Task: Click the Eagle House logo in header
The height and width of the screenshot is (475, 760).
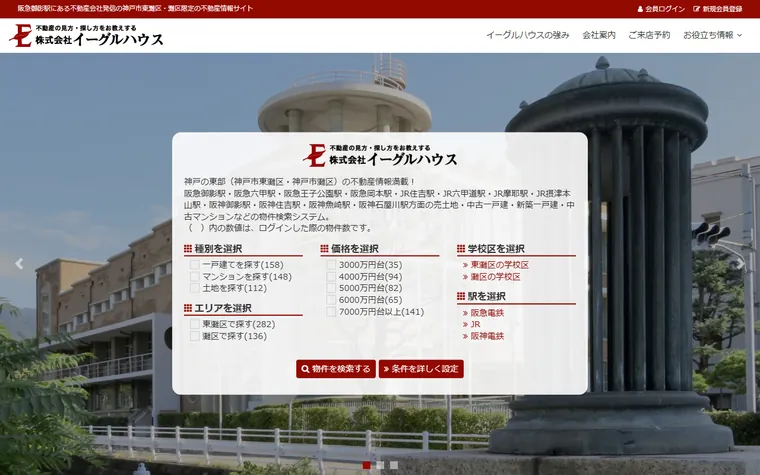Action: tap(86, 35)
